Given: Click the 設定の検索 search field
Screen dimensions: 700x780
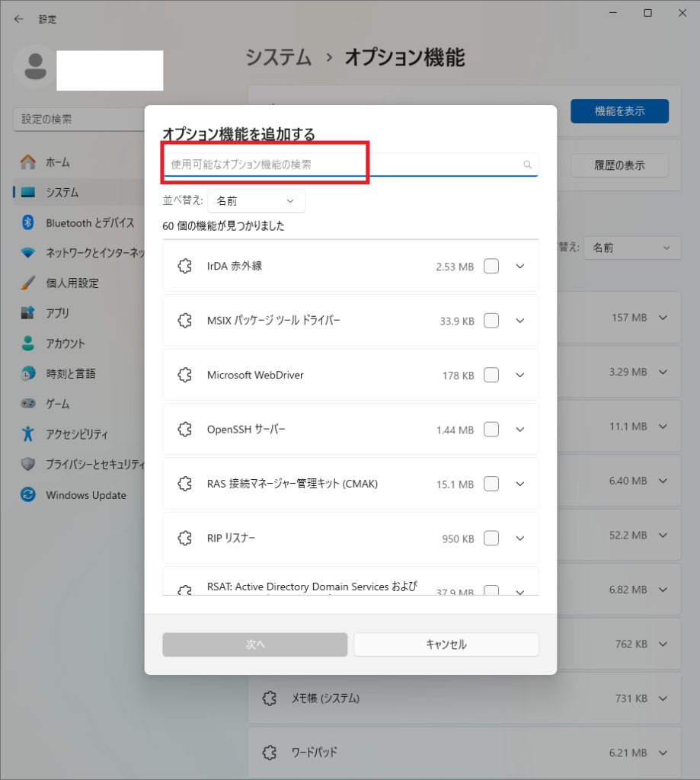Looking at the screenshot, I should 78,120.
